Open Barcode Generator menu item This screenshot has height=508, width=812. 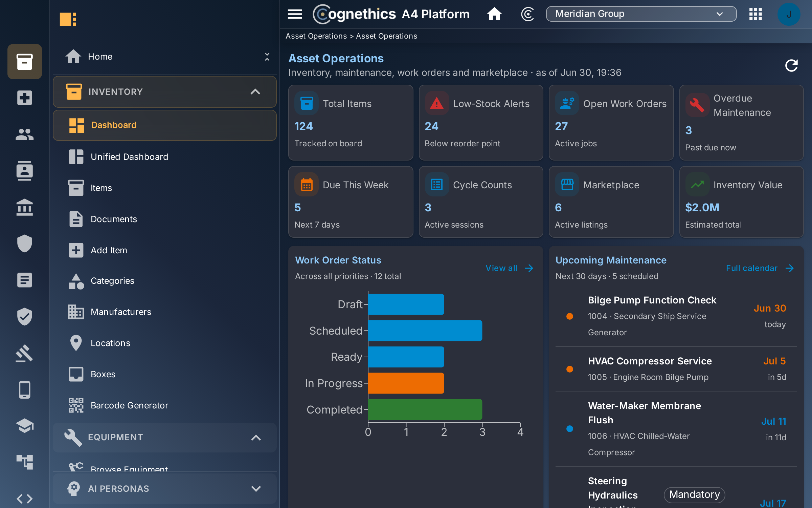(x=165, y=405)
